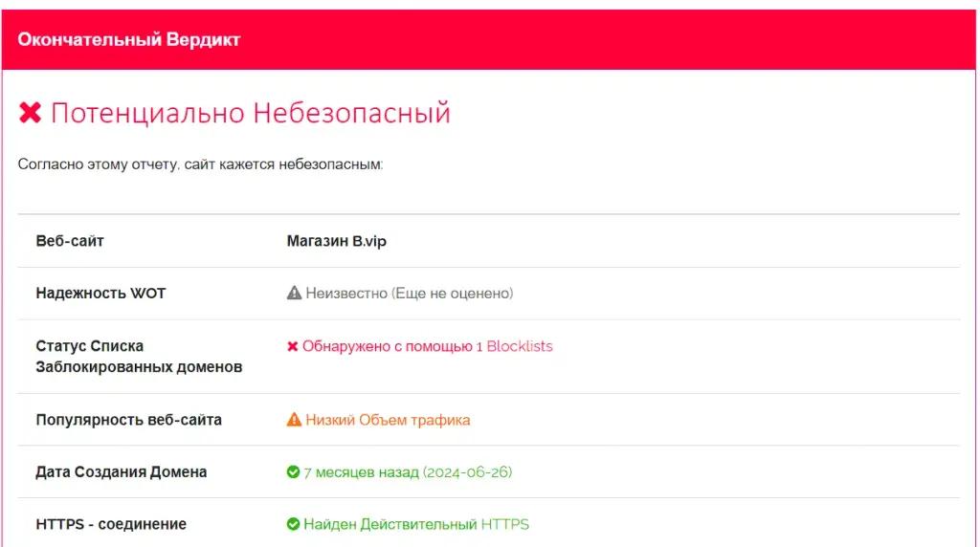Click the Дата Создания Домена label
Image resolution: width=980 pixels, height=547 pixels.
(x=122, y=472)
